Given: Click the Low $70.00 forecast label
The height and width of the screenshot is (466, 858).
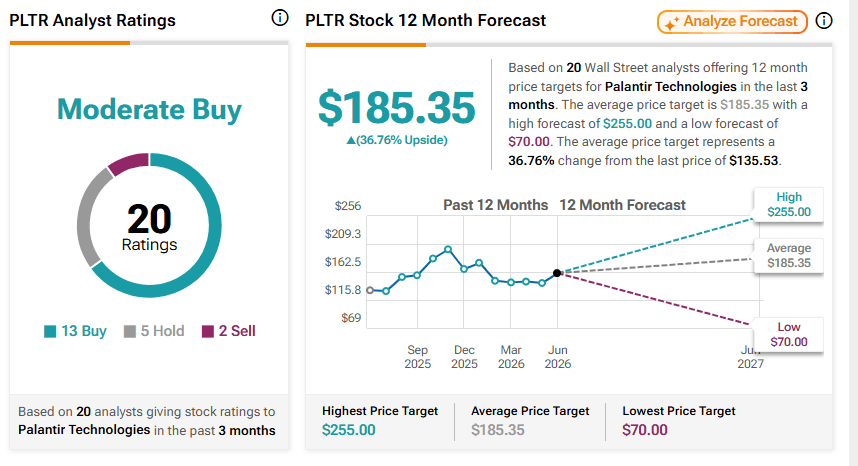Looking at the screenshot, I should 789,334.
